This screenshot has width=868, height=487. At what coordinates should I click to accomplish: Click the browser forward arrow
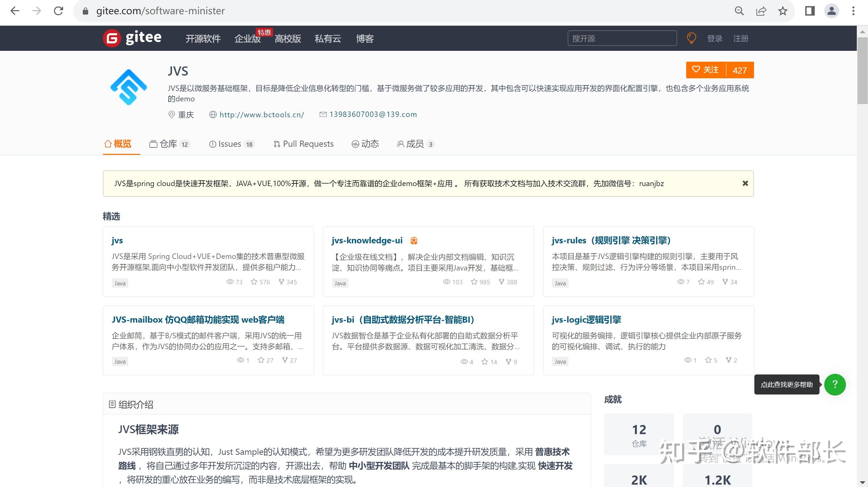pyautogui.click(x=37, y=11)
